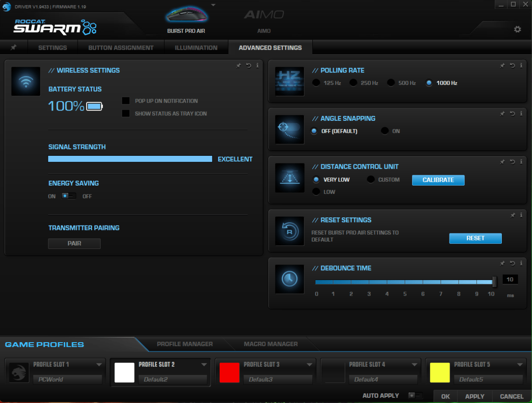The image size is (532, 403).
Task: Reset the Wireless Settings panel to default
Action: (249, 66)
